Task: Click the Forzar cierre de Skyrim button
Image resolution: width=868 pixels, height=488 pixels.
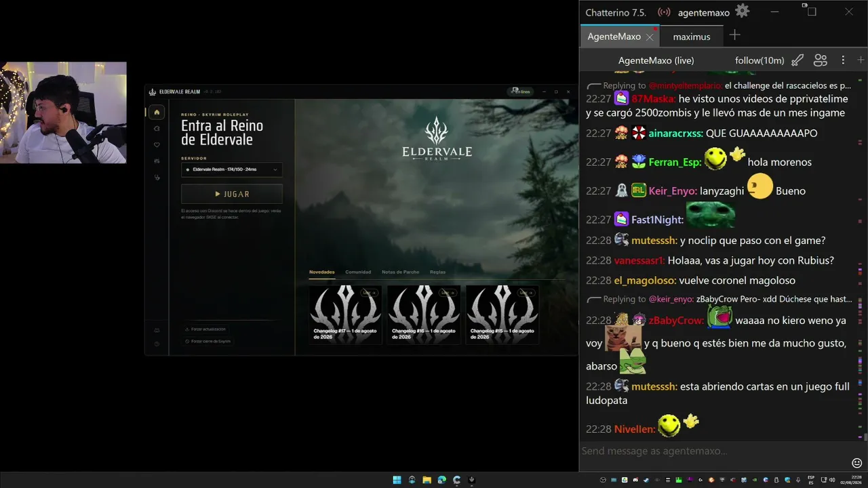Action: pos(208,341)
